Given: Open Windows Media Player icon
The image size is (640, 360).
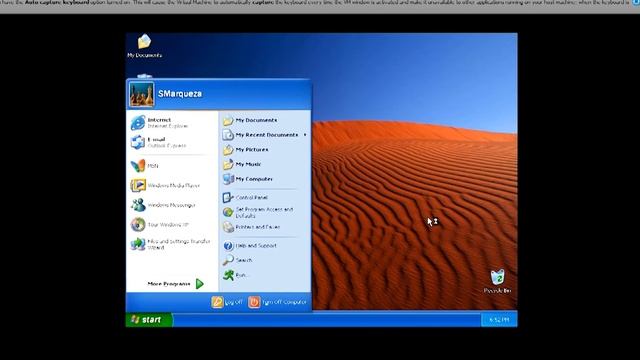Looking at the screenshot, I should [138, 185].
